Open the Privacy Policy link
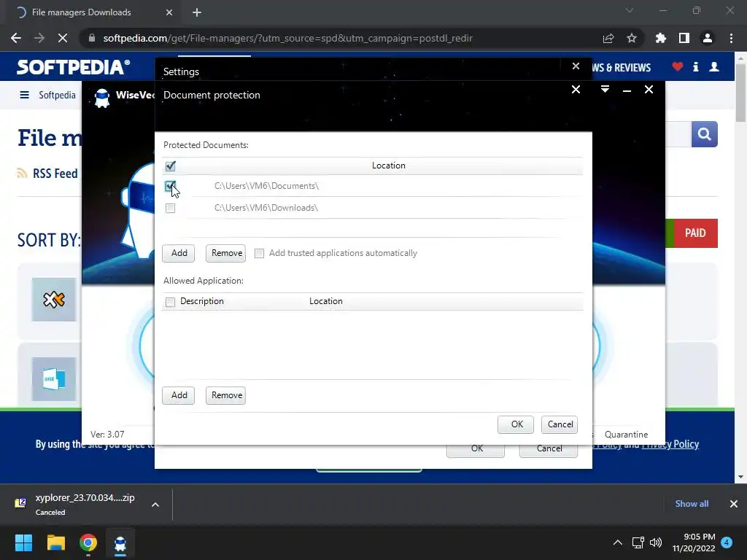The height and width of the screenshot is (560, 747). [670, 444]
